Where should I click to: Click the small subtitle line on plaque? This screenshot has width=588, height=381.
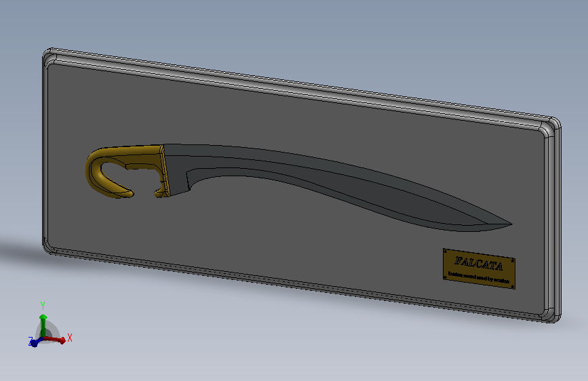point(479,277)
